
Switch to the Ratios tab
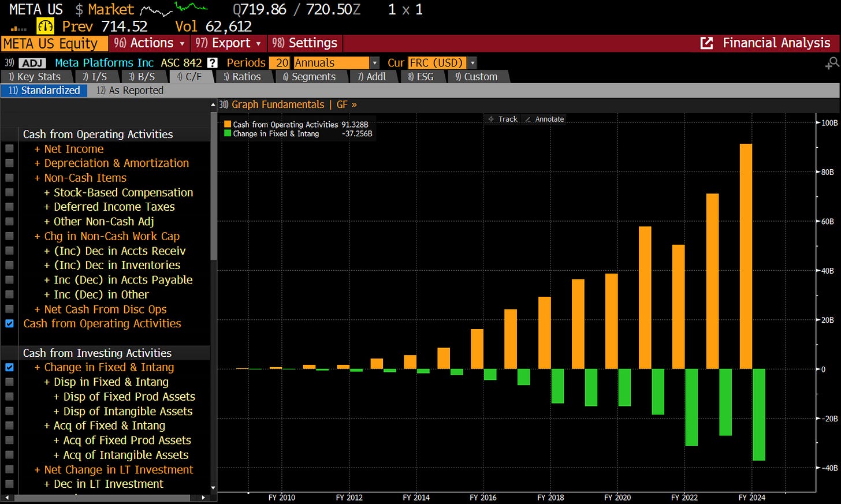coord(241,77)
